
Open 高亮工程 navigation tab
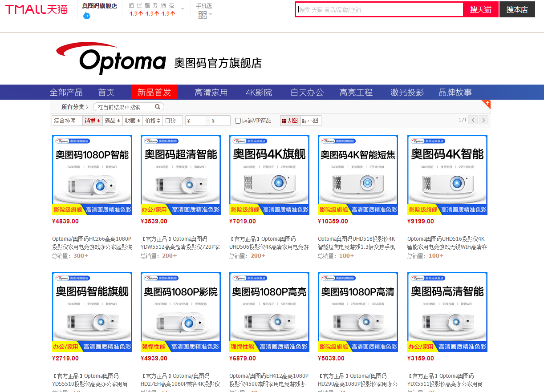[x=356, y=92]
